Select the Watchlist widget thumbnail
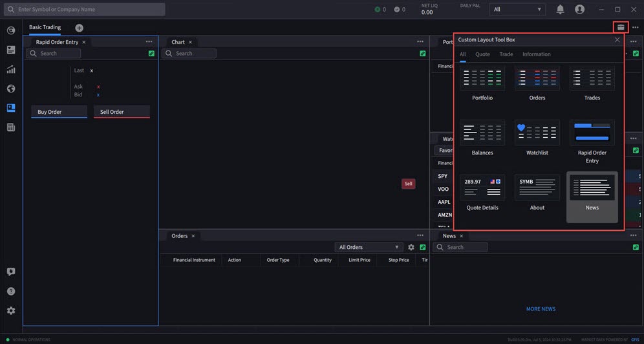This screenshot has height=344, width=644. (x=537, y=133)
